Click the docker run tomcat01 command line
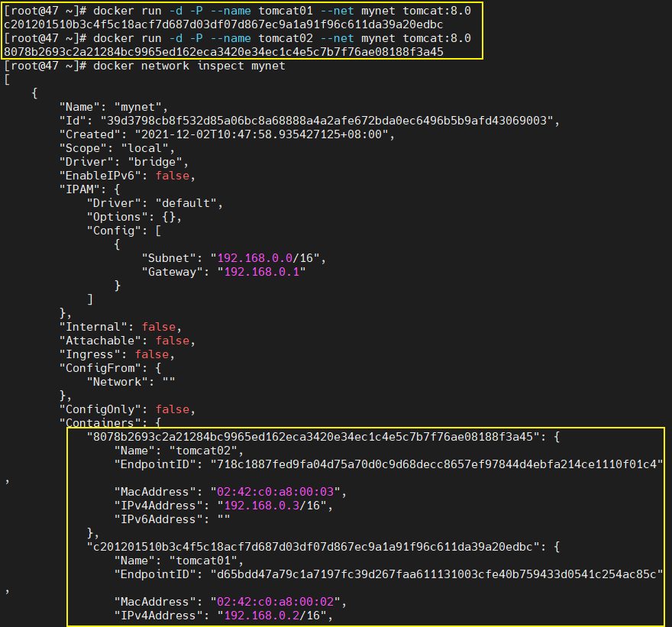Viewport: 672px width, 627px height. (x=282, y=11)
